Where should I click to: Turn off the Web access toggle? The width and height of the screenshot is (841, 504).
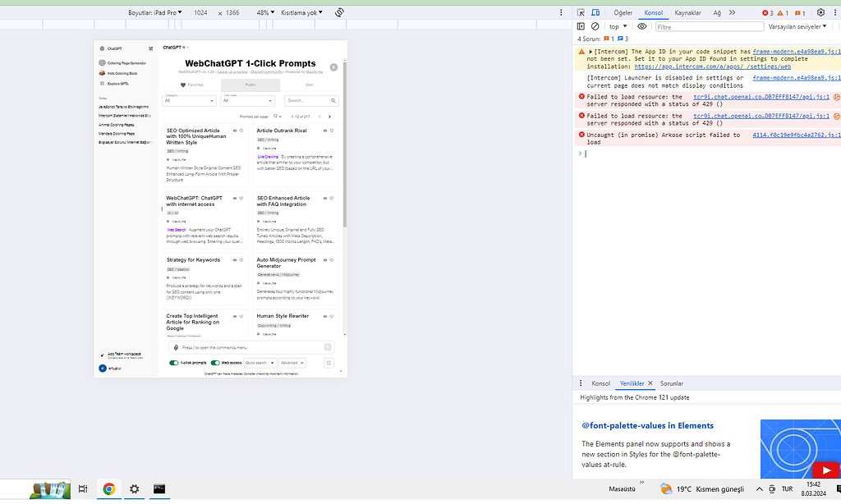coord(215,363)
